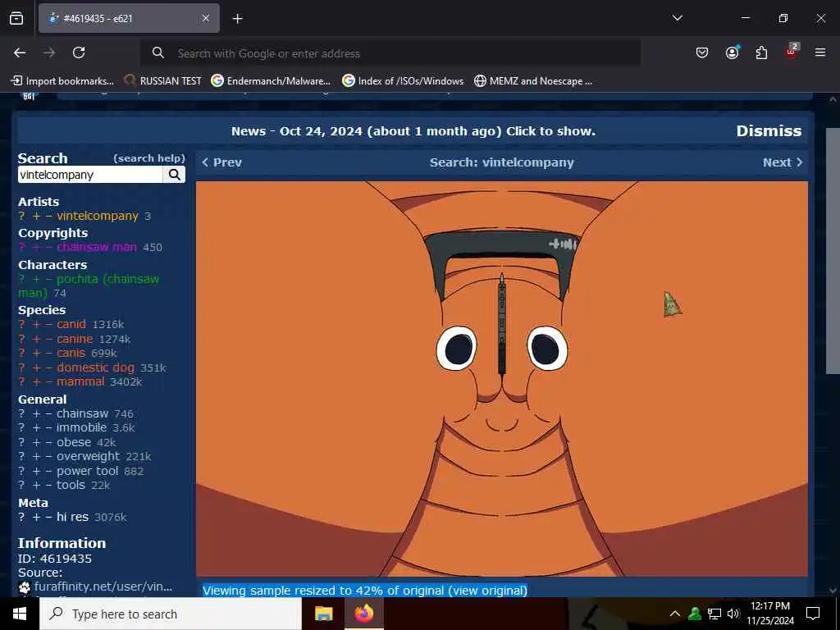The image size is (840, 630).
Task: Reload the current page
Action: click(79, 52)
